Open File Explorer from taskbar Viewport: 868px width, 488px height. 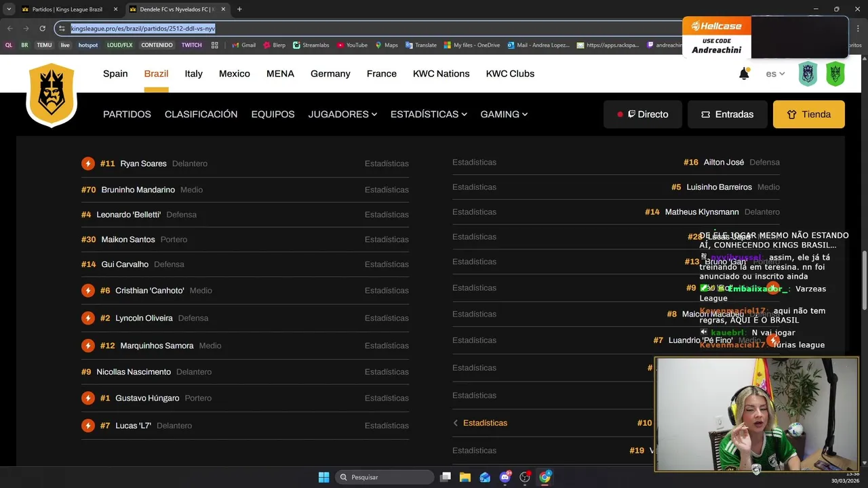(x=465, y=477)
